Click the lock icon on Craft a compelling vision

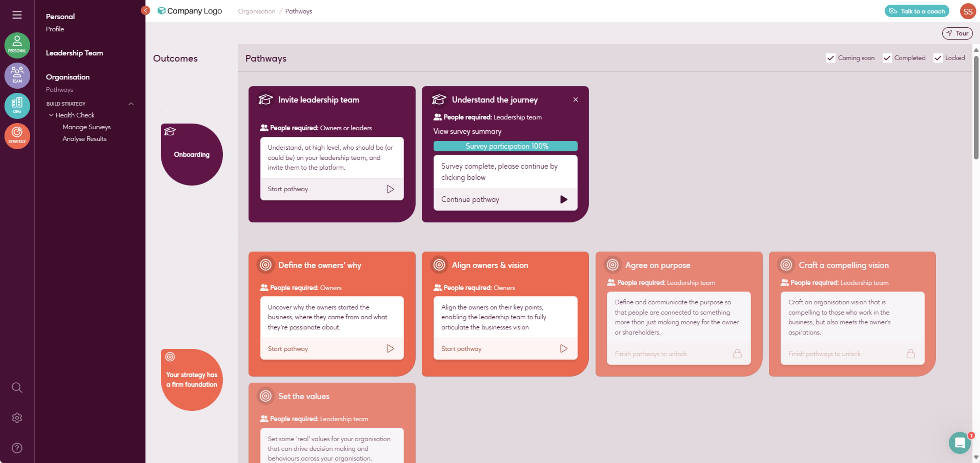click(910, 354)
